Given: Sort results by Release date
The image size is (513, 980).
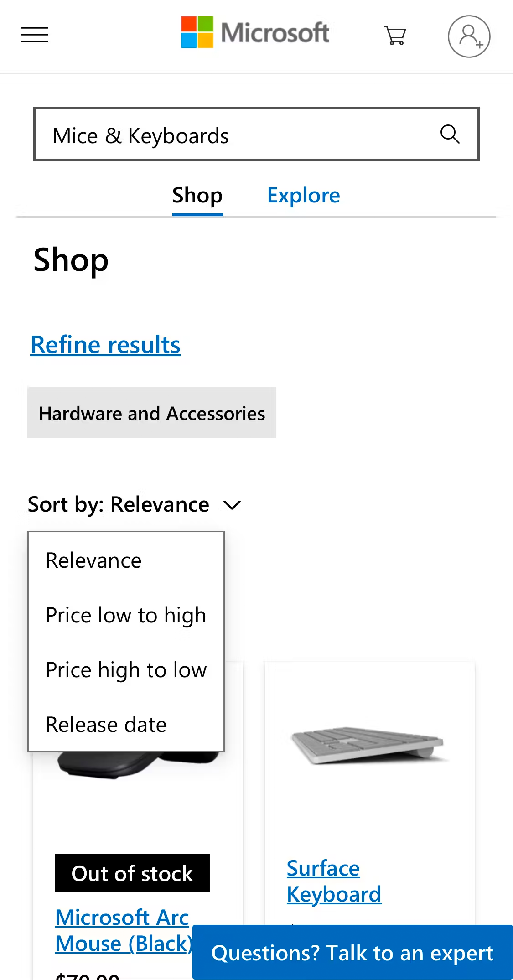Looking at the screenshot, I should pos(106,725).
